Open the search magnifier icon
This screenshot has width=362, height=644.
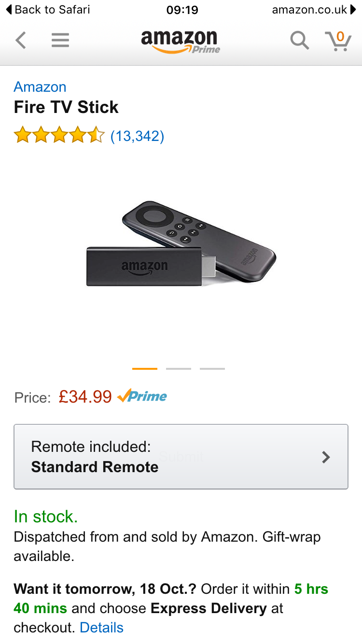299,40
